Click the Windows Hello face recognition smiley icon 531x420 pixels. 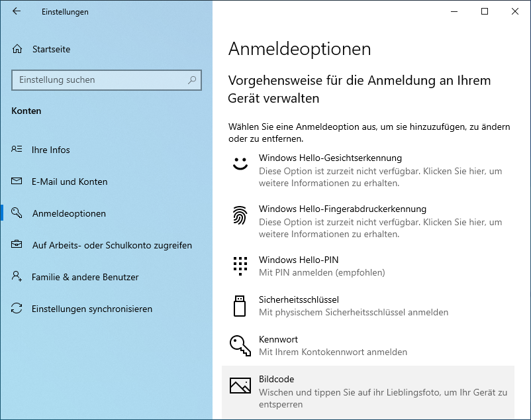click(x=239, y=164)
